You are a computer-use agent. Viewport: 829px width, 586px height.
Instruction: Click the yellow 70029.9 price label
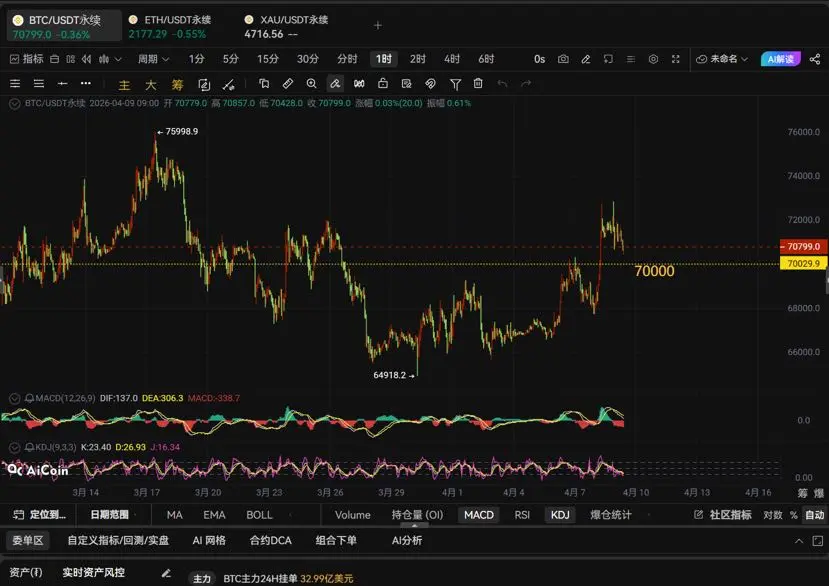pos(804,263)
